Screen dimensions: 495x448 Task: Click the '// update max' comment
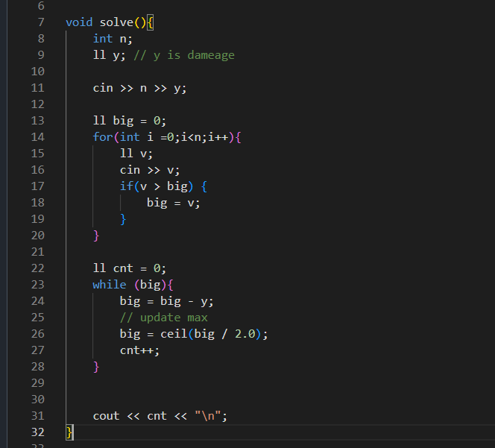(163, 317)
